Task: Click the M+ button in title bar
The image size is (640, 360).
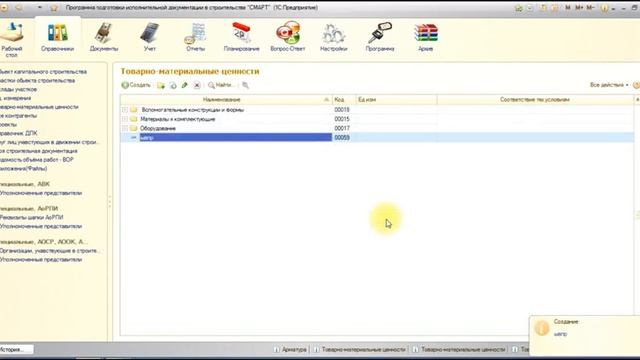Action: [579, 8]
